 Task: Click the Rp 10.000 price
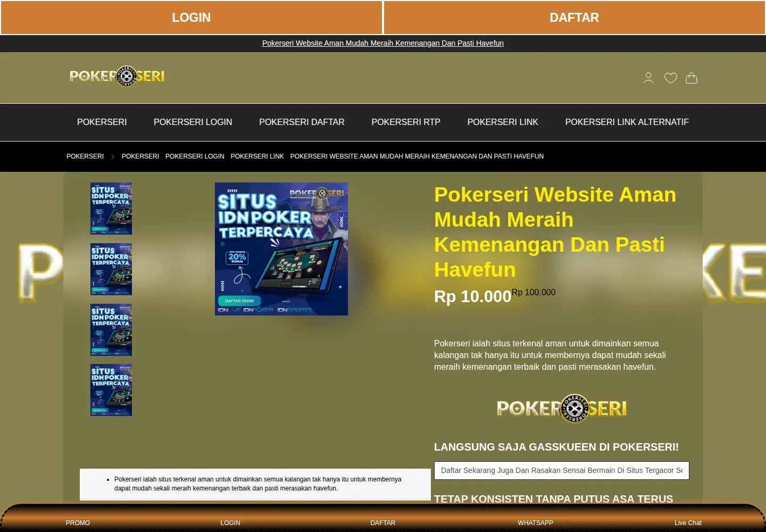pyautogui.click(x=472, y=296)
